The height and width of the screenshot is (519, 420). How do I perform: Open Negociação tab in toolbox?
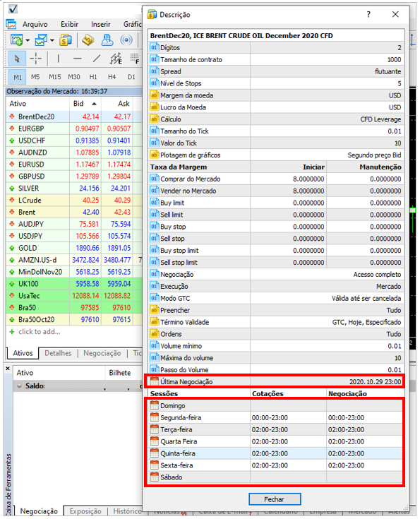pyautogui.click(x=39, y=511)
